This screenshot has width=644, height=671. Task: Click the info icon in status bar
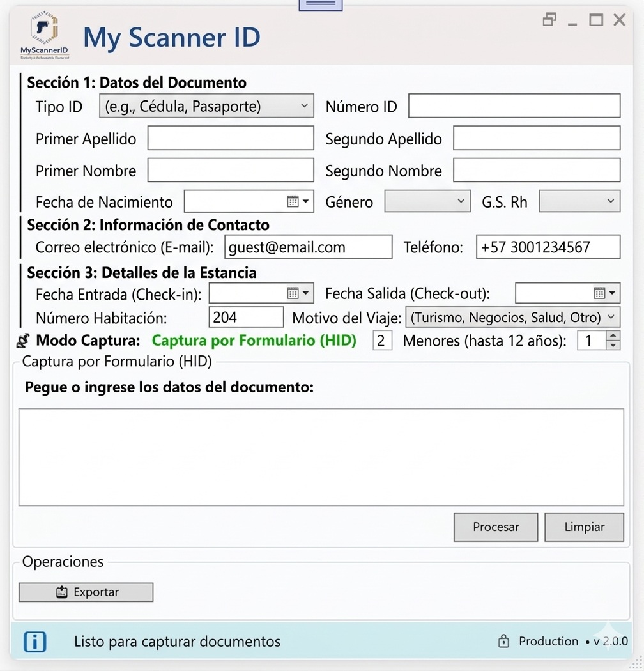(34, 642)
